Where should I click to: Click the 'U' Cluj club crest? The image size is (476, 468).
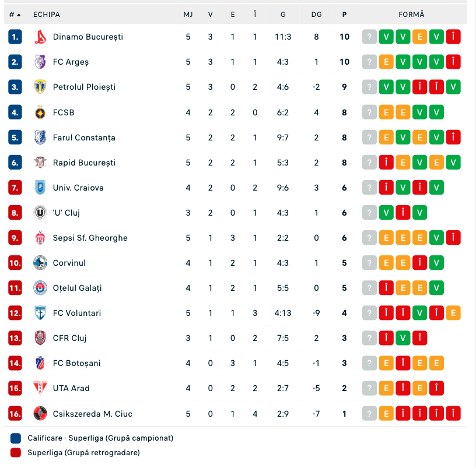(x=40, y=213)
